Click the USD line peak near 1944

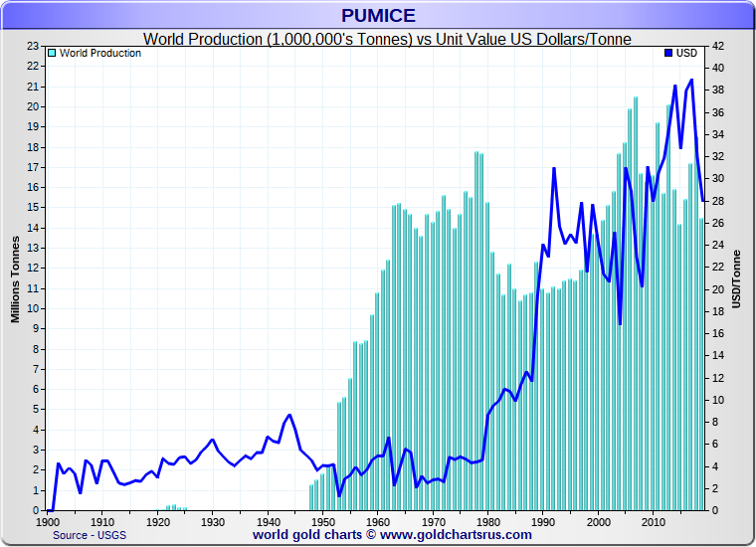coord(289,415)
